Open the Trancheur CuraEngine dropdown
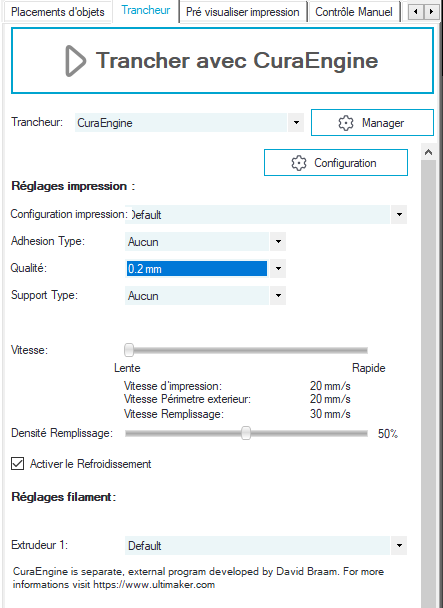This screenshot has height=608, width=443. 296,123
